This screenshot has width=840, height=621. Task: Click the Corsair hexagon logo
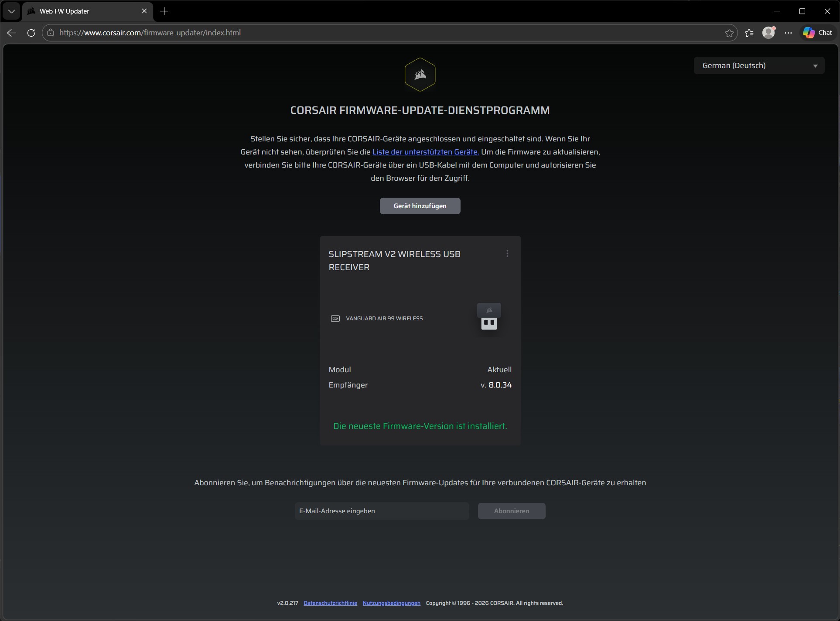420,75
